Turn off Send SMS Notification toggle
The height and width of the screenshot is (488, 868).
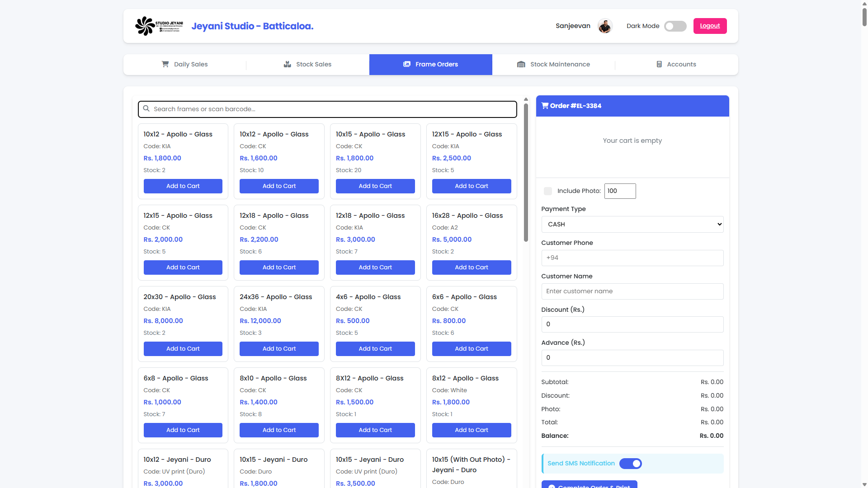pyautogui.click(x=630, y=464)
